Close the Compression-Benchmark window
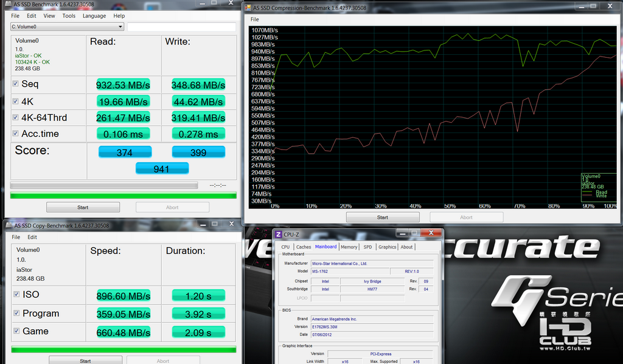Screen dimensions: 623x364 [x=610, y=6]
